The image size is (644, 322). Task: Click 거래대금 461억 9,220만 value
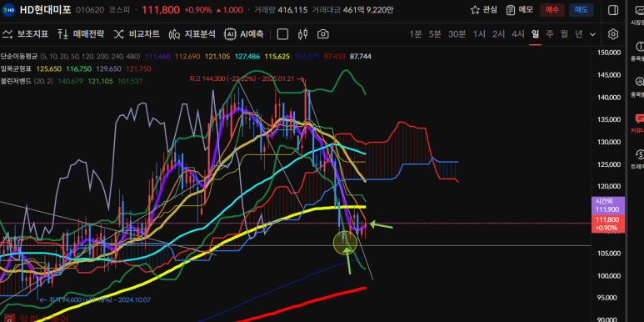[352, 10]
